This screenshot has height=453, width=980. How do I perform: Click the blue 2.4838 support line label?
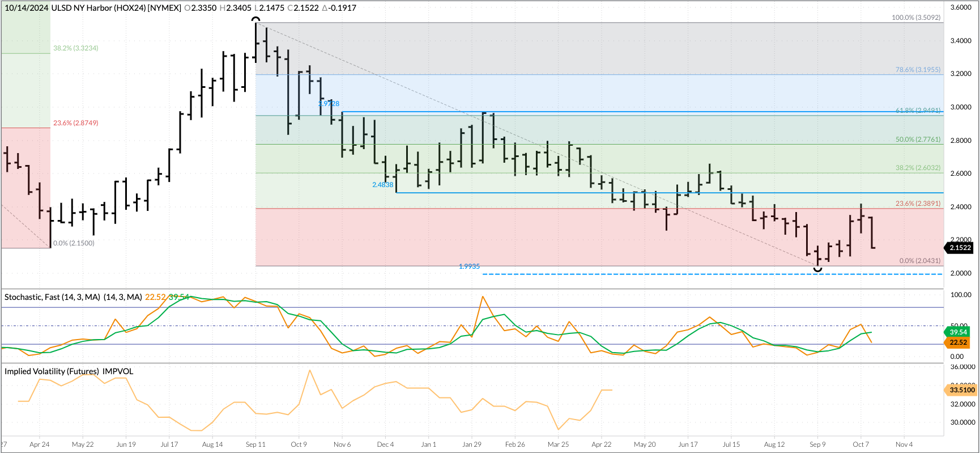pos(382,185)
